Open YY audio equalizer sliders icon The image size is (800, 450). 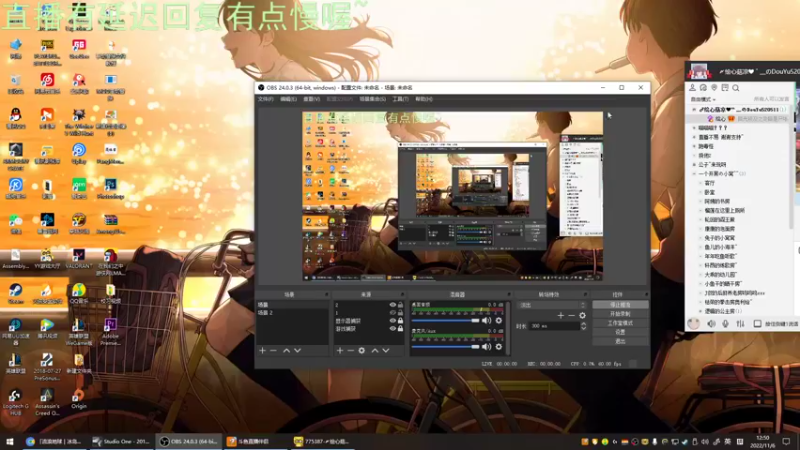click(740, 324)
